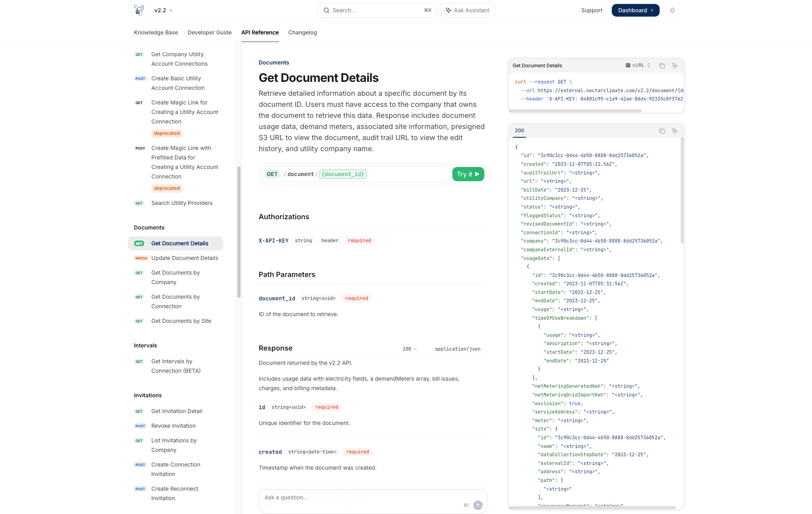
Task: Click the bee logo icon
Action: click(139, 10)
